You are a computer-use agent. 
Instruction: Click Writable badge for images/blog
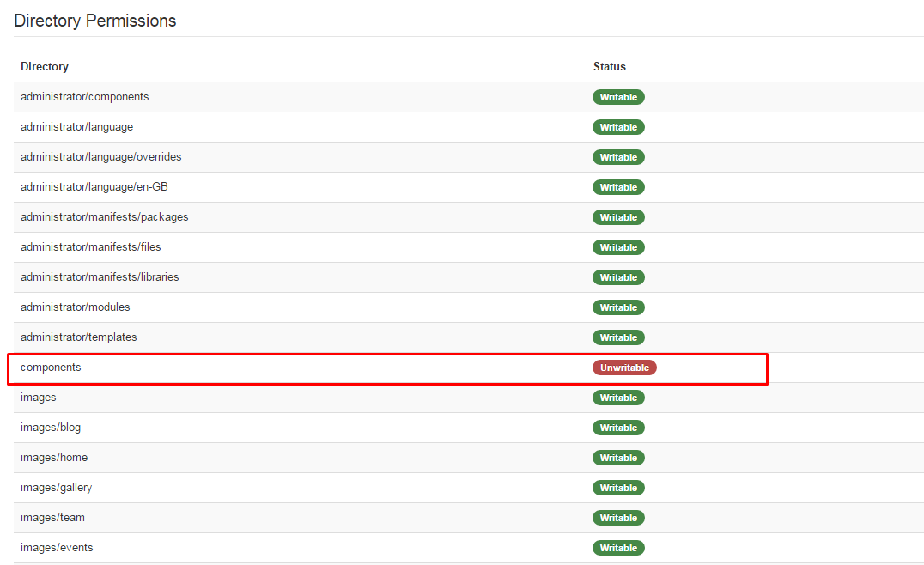[x=618, y=428]
